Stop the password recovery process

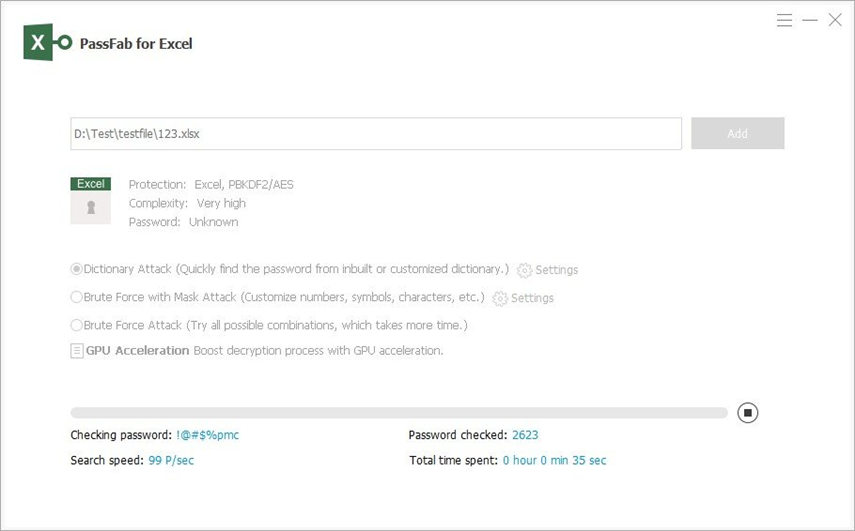point(748,413)
